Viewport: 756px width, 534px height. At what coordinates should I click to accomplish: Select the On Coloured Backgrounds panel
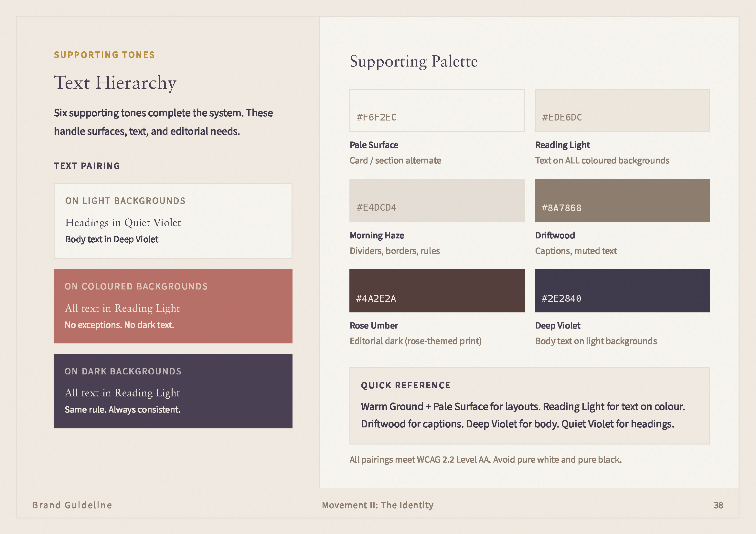click(x=173, y=306)
